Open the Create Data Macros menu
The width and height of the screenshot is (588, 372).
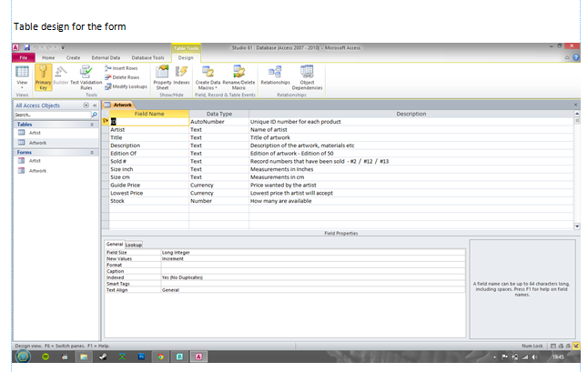click(x=208, y=77)
